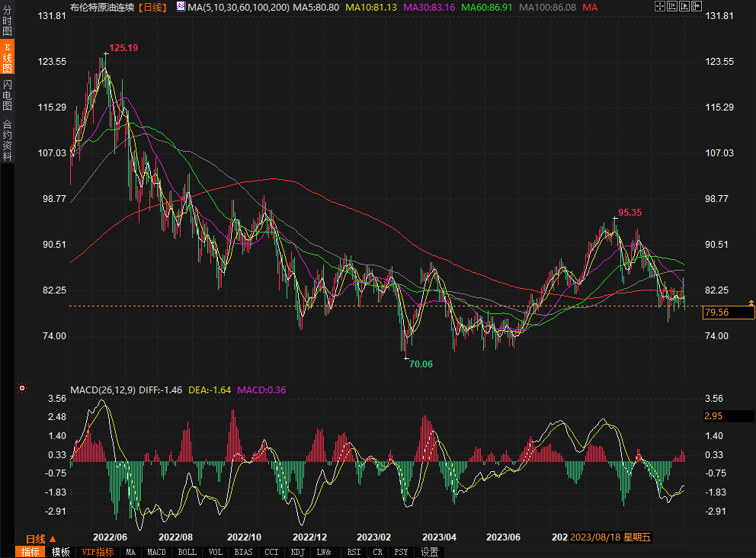Toggle the KDJ indicator button
The width and height of the screenshot is (756, 558).
[x=298, y=552]
